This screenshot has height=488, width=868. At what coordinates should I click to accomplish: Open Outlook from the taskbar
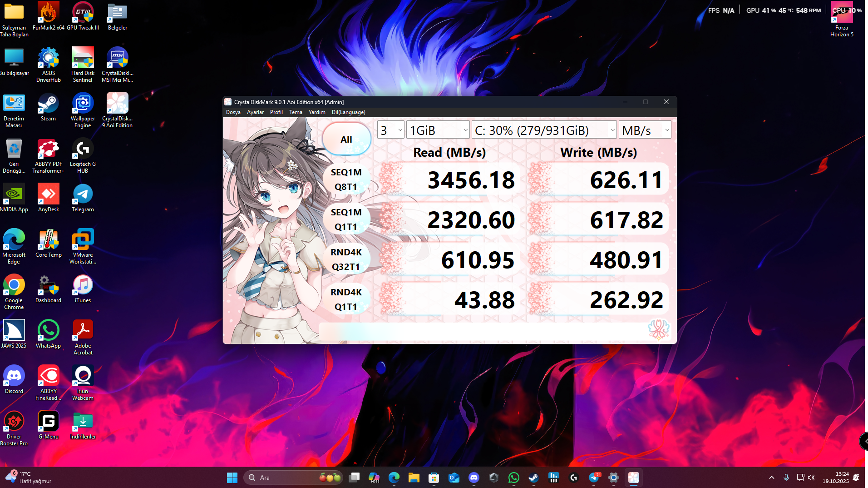coord(454,478)
